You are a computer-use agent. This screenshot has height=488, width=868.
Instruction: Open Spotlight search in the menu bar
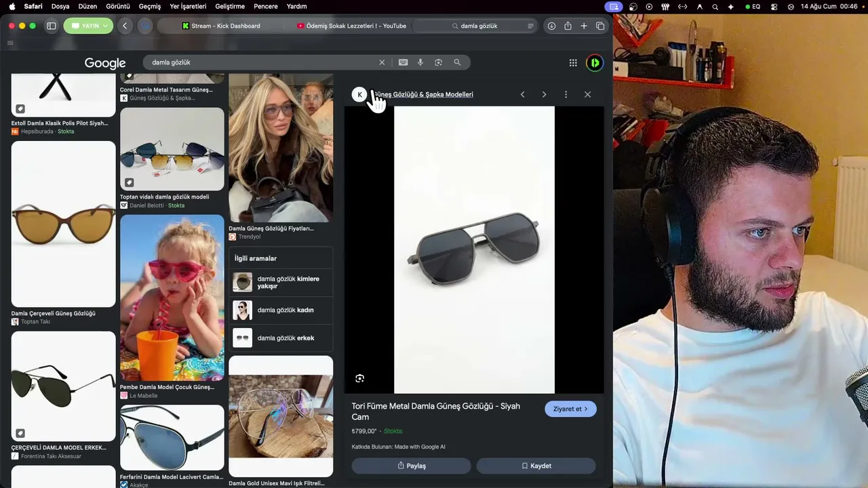(x=715, y=6)
